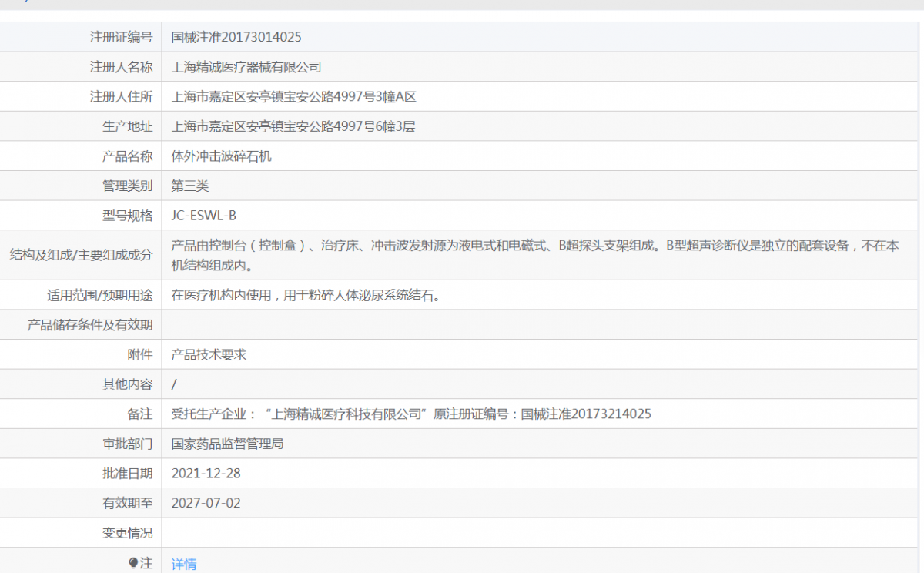This screenshot has width=924, height=573.
Task: Click the 注册人名称 label
Action: point(121,67)
